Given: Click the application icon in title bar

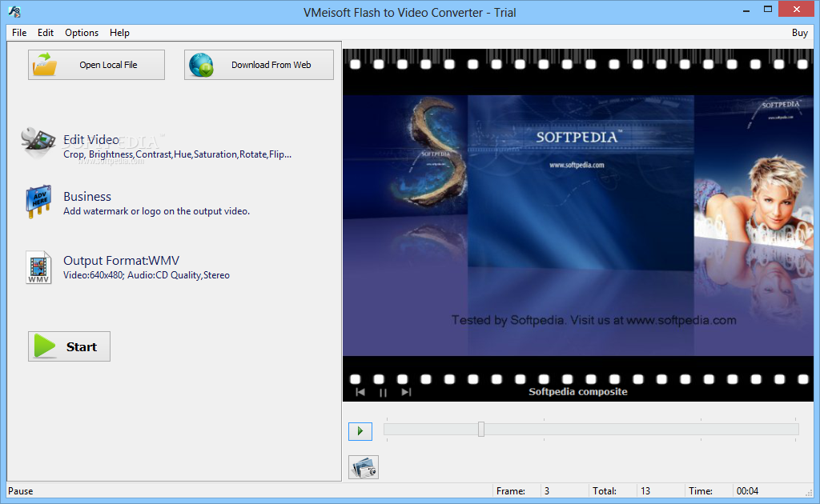Looking at the screenshot, I should 14,11.
